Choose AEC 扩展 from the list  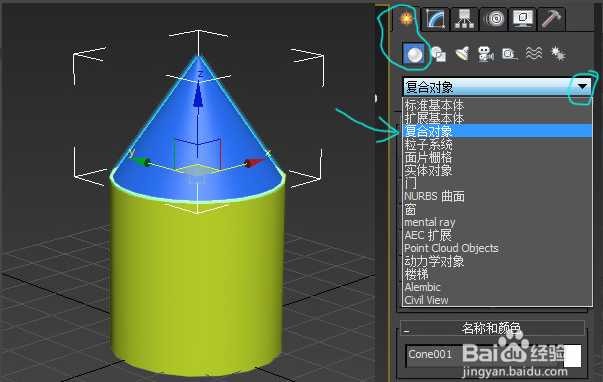pyautogui.click(x=497, y=235)
